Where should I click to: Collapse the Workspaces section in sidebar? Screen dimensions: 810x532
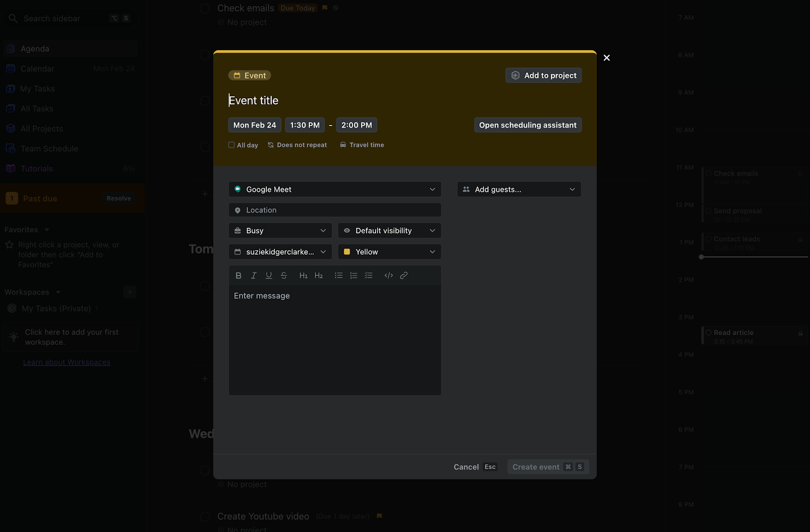click(x=58, y=292)
